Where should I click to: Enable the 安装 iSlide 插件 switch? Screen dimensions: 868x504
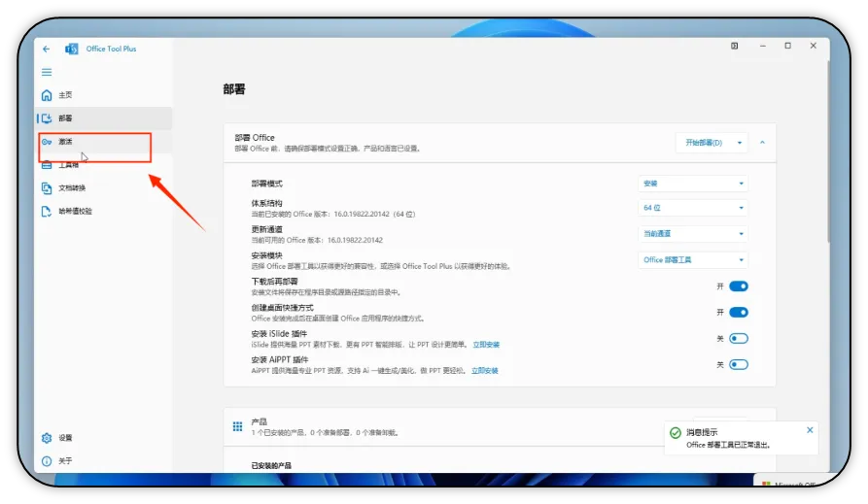(739, 338)
